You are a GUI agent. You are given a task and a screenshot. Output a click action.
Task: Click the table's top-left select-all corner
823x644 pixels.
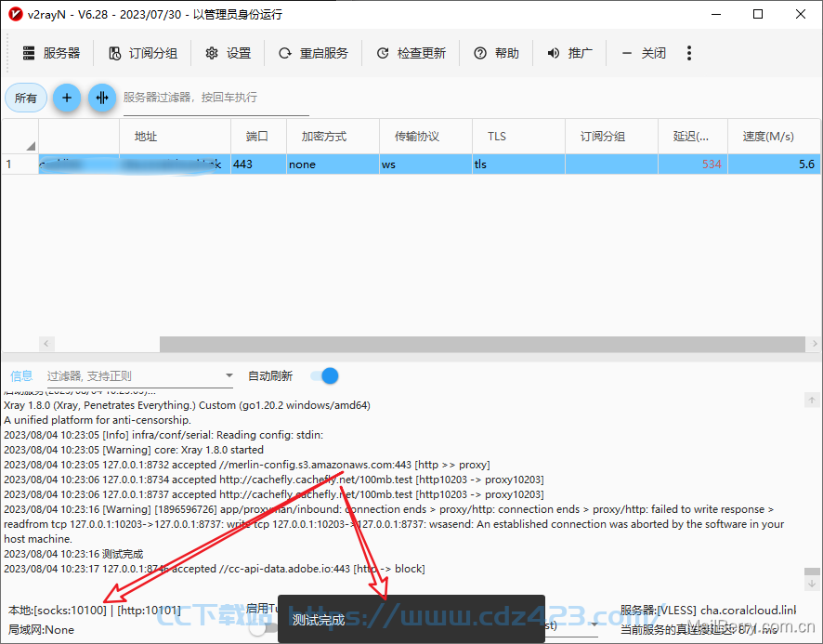[x=20, y=137]
